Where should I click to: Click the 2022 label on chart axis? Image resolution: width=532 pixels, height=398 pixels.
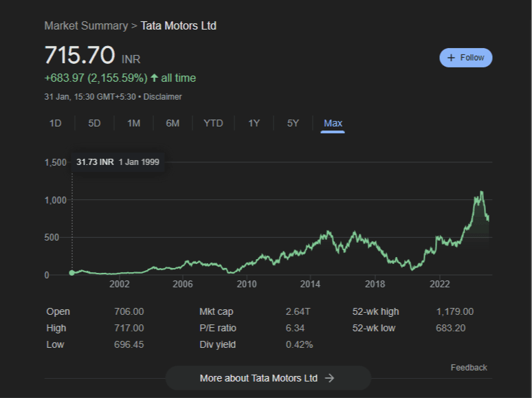(440, 284)
